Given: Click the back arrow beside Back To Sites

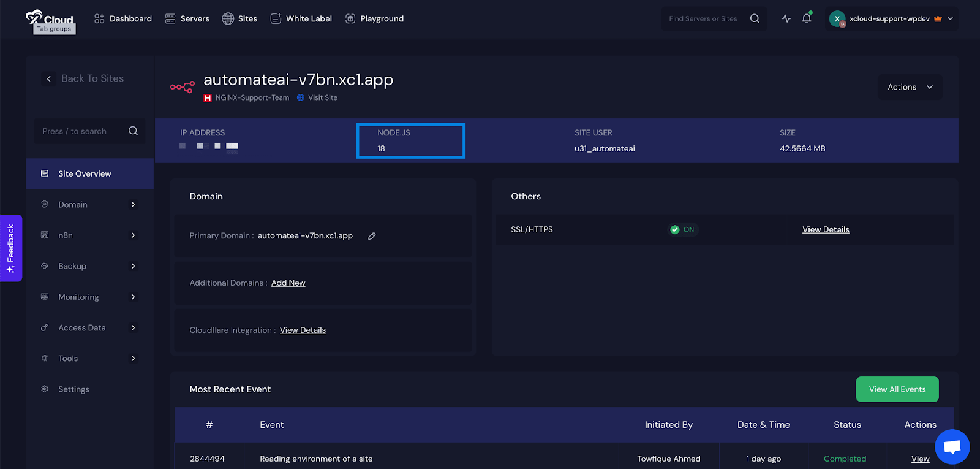Looking at the screenshot, I should click(49, 78).
